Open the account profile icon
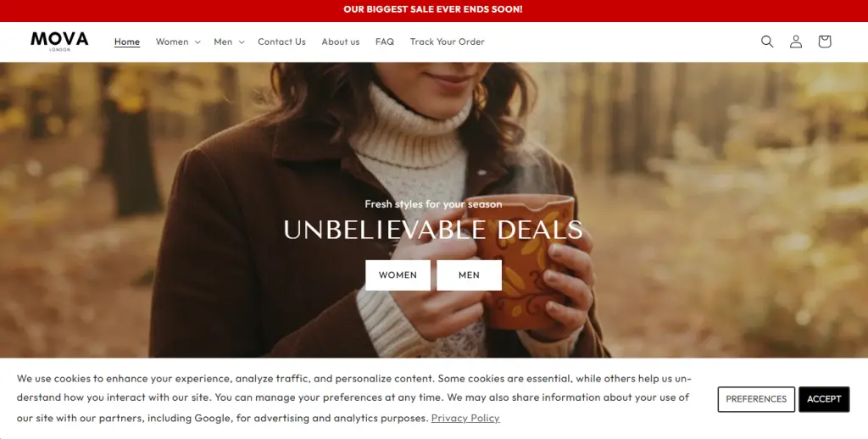 pos(795,42)
